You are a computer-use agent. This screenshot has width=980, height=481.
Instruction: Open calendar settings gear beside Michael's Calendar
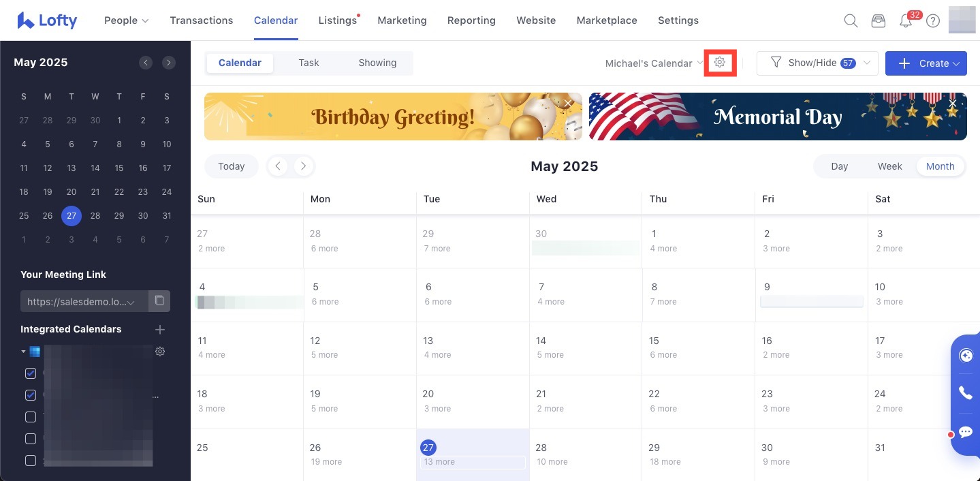tap(720, 63)
